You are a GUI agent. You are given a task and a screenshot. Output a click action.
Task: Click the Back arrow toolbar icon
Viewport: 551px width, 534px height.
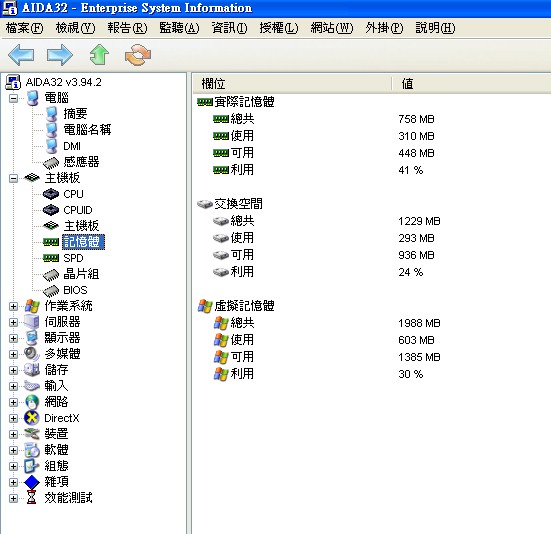(21, 55)
